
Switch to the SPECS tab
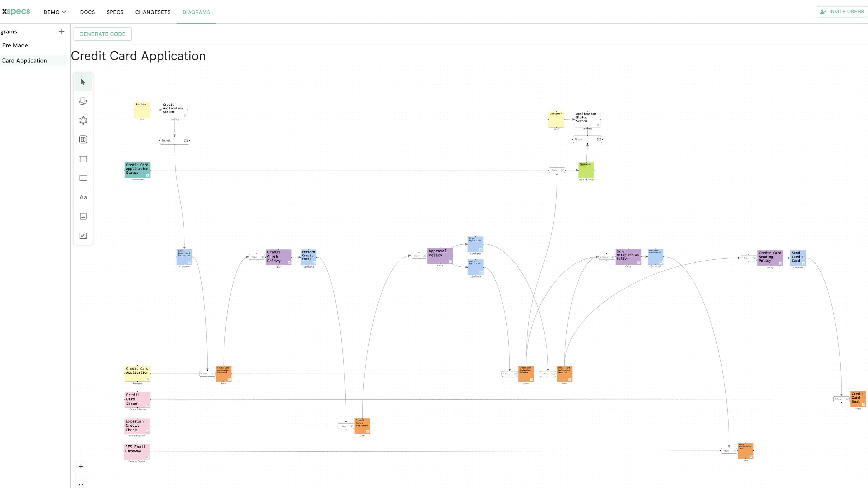click(x=115, y=12)
